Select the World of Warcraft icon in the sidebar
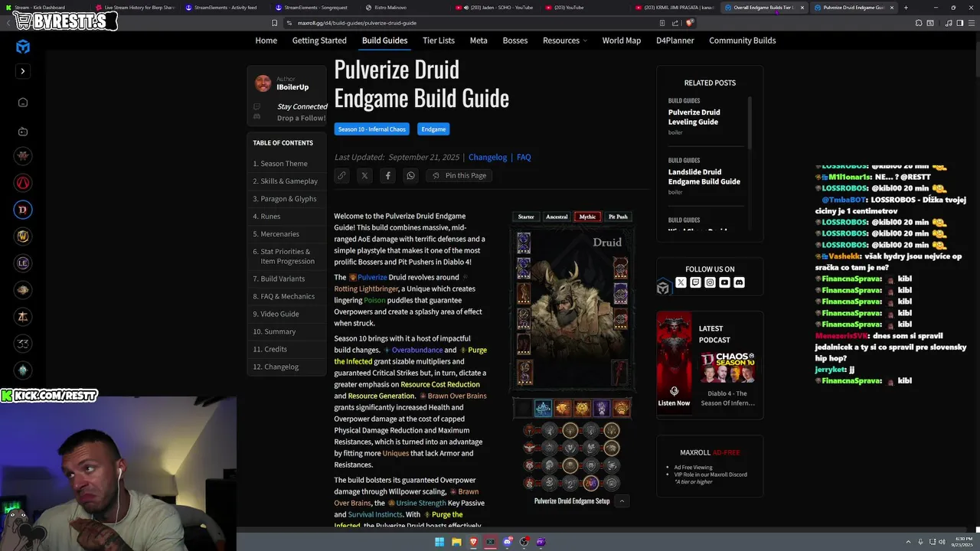Image resolution: width=980 pixels, height=551 pixels. pyautogui.click(x=23, y=236)
